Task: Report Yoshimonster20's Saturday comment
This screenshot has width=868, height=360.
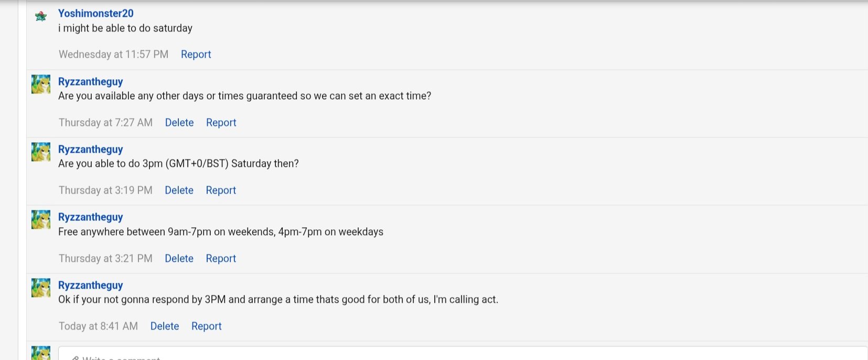Action: coord(196,54)
